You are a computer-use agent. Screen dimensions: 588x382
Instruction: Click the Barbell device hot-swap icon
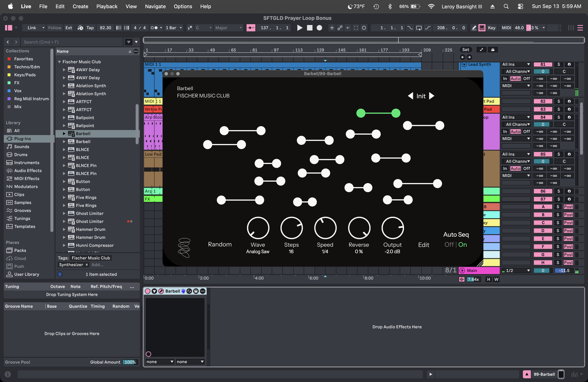tap(189, 291)
